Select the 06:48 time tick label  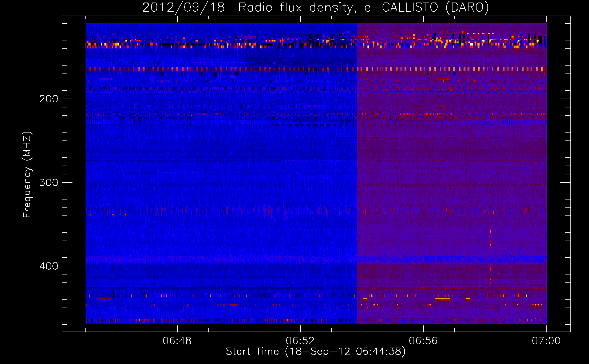coord(177,341)
